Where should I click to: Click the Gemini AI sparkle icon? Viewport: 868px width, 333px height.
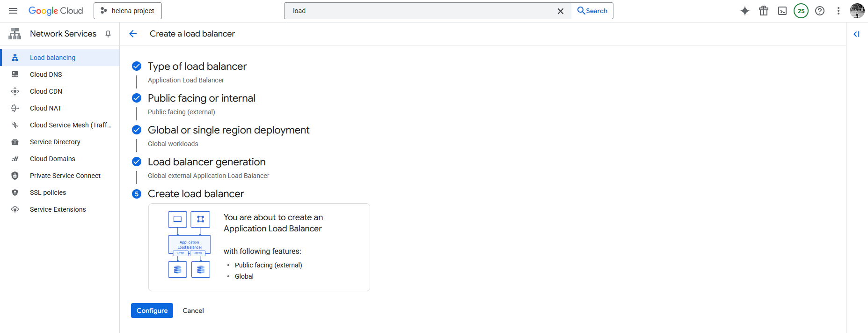coord(745,11)
